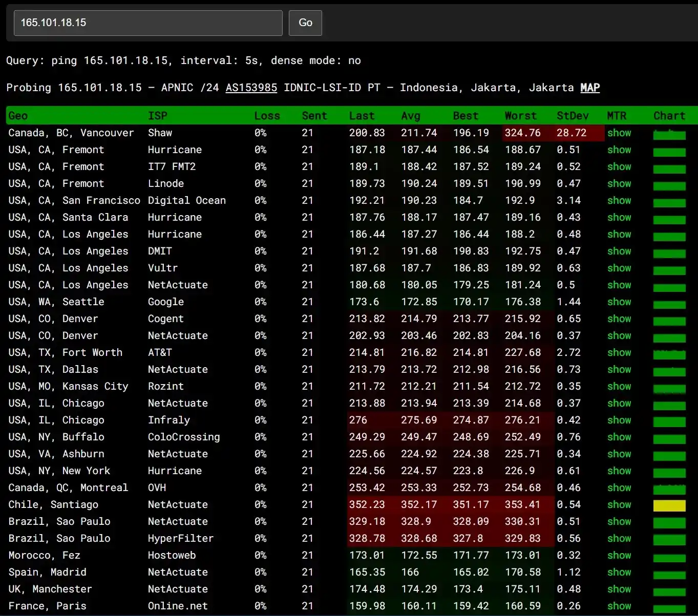Show MTR for Los Angeles Hurricane row
698x616 pixels.
coord(619,234)
